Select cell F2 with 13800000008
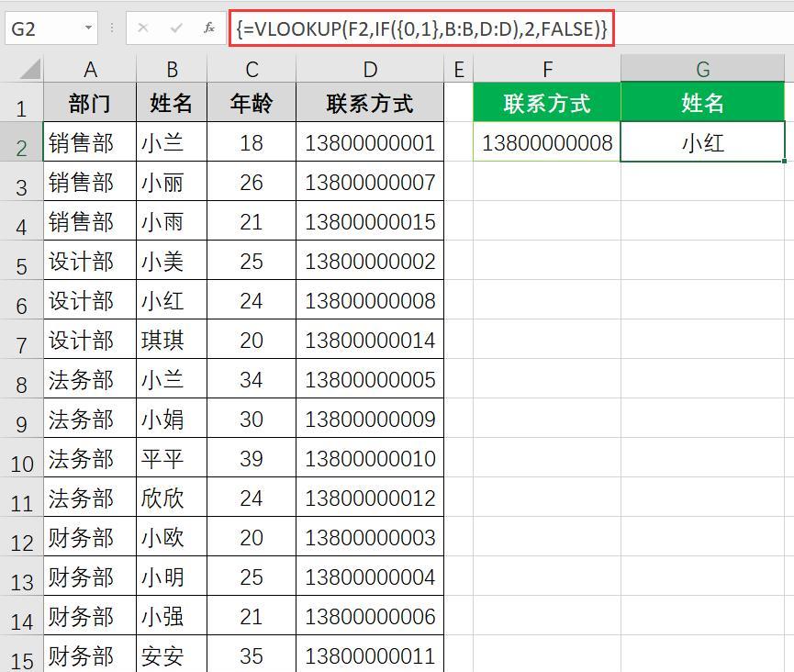The width and height of the screenshot is (794, 672). 547,142
